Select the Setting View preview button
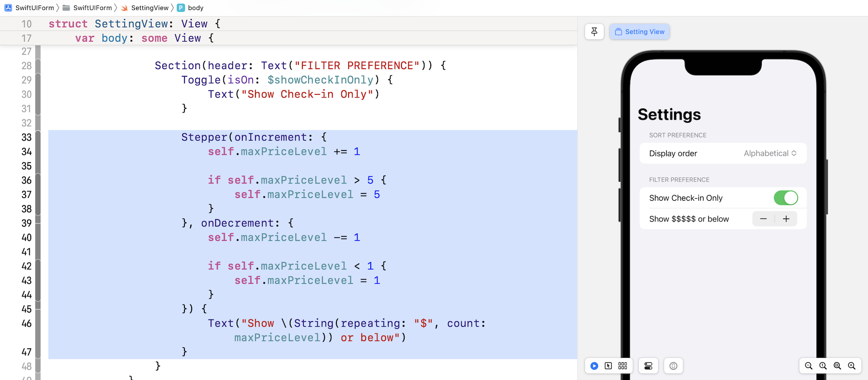 (639, 32)
